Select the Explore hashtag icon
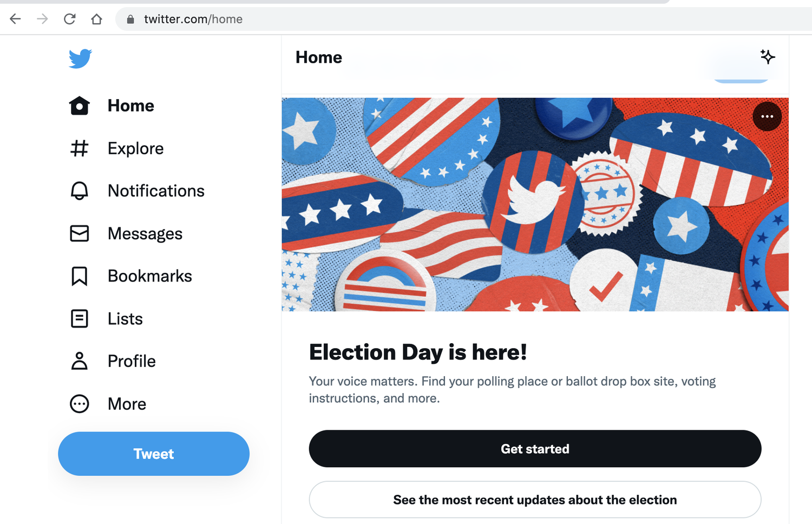 (80, 148)
